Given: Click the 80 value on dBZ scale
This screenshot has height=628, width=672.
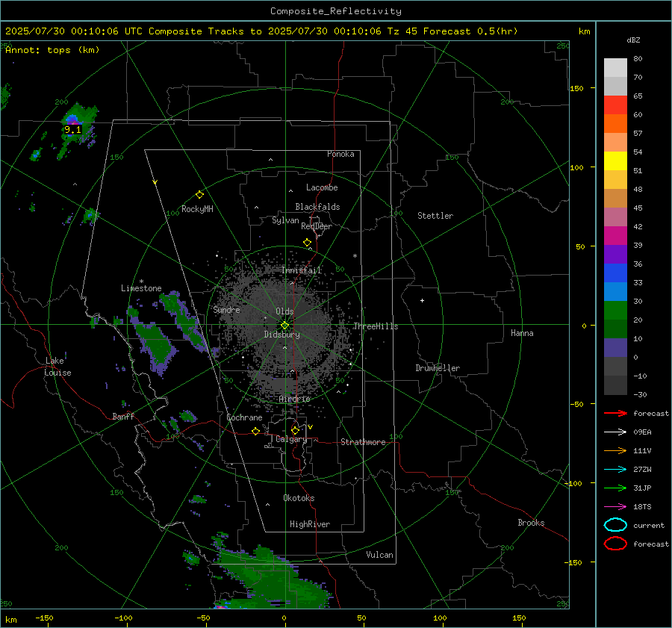Looking at the screenshot, I should 638,59.
